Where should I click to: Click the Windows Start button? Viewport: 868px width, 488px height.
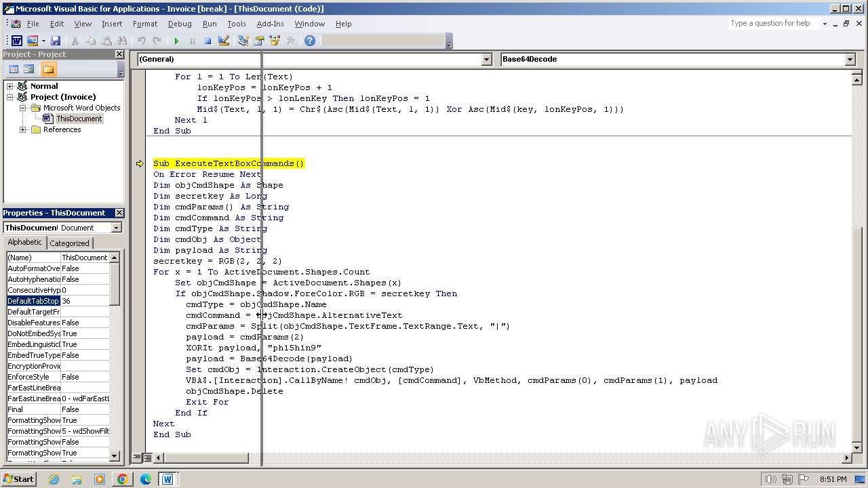[x=19, y=479]
